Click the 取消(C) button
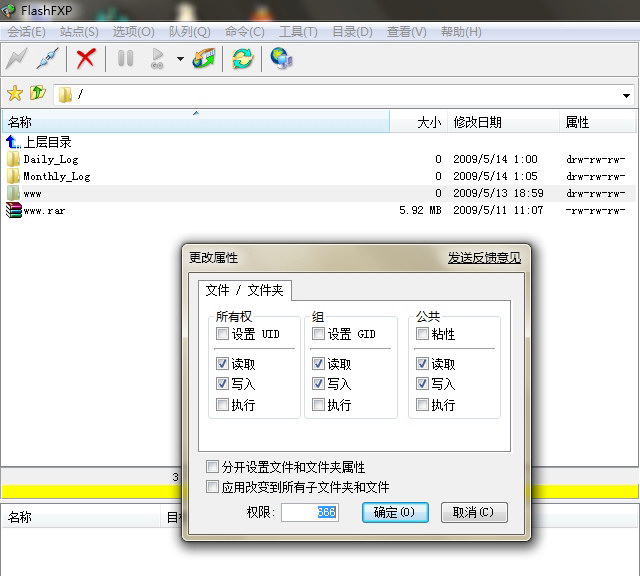Viewport: 640px width, 576px height. click(474, 512)
